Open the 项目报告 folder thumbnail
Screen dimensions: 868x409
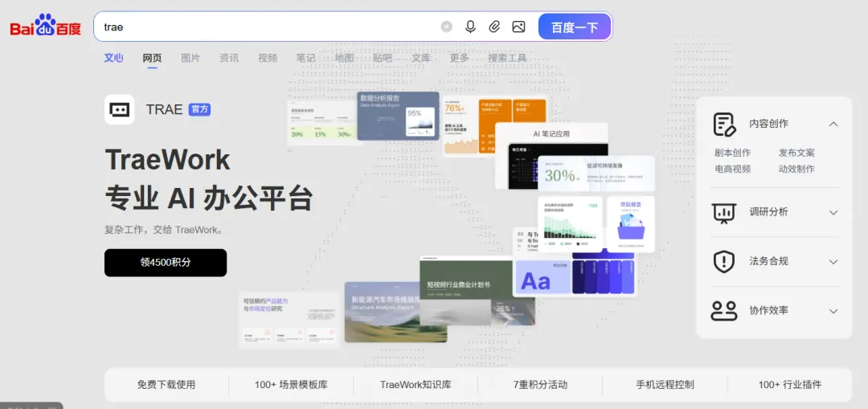[x=631, y=224]
